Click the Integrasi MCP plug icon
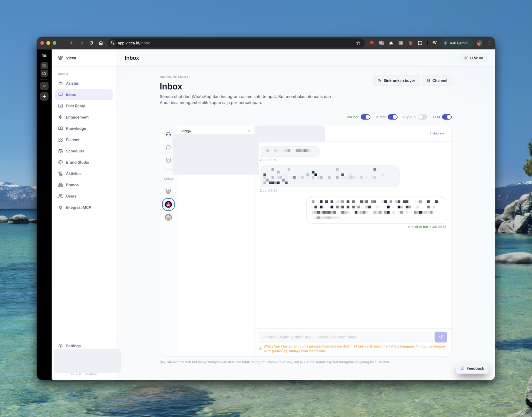This screenshot has width=532, height=417. (61, 208)
